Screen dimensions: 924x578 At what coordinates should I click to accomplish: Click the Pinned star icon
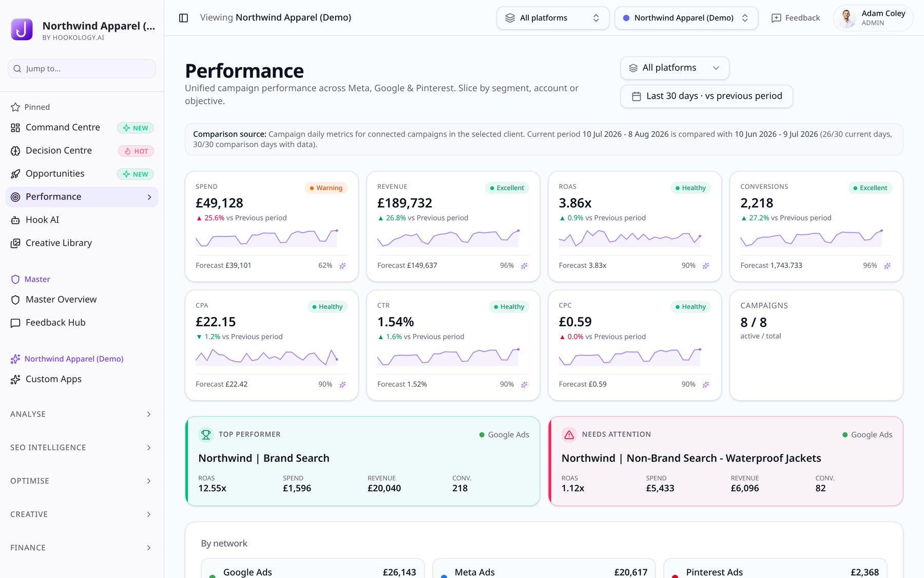point(15,107)
